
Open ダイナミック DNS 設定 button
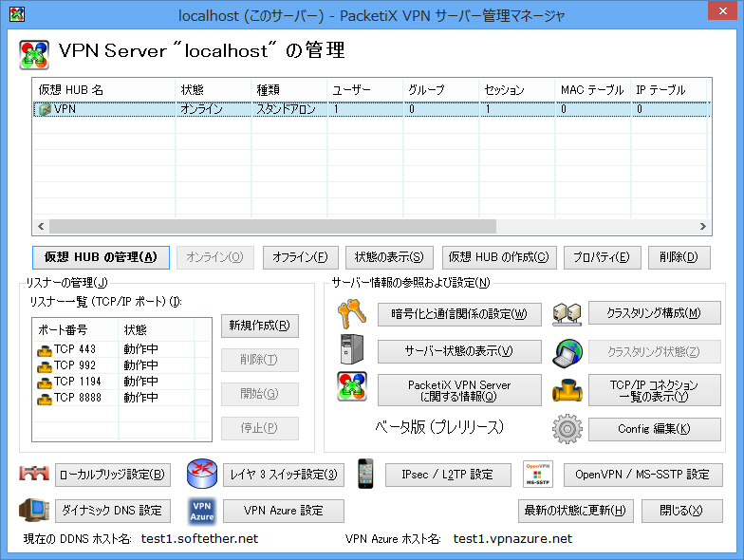click(113, 511)
